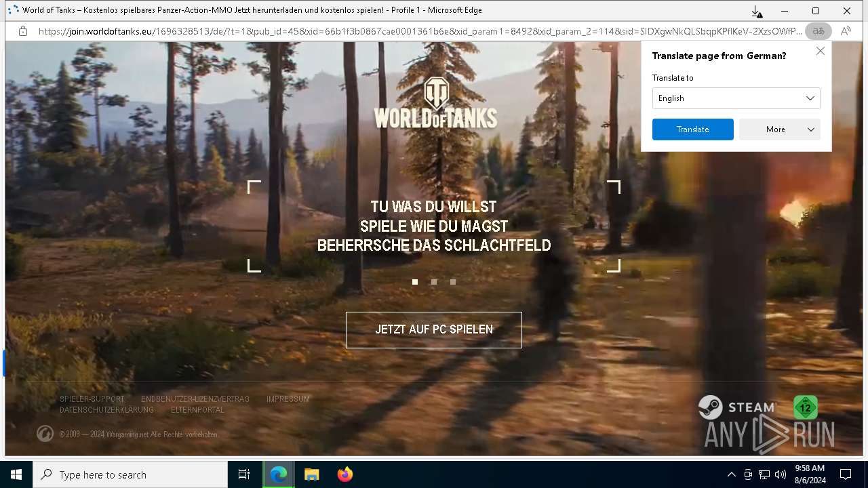Select the first carousel slide dot
This screenshot has height=488, width=868.
415,282
